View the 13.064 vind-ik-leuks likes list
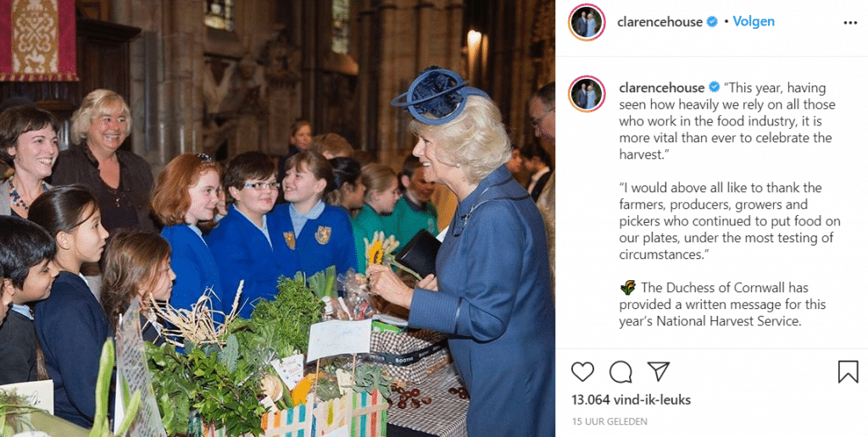This screenshot has width=868, height=437. pyautogui.click(x=631, y=400)
